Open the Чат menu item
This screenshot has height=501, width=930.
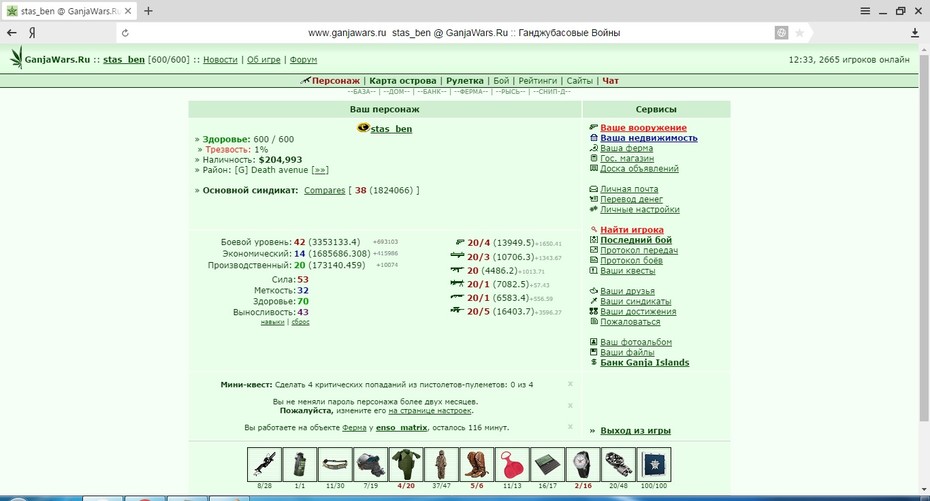(x=610, y=81)
